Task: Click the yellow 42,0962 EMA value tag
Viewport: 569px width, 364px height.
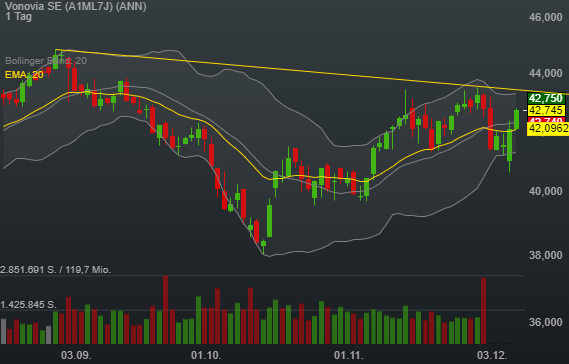Action: pos(548,128)
